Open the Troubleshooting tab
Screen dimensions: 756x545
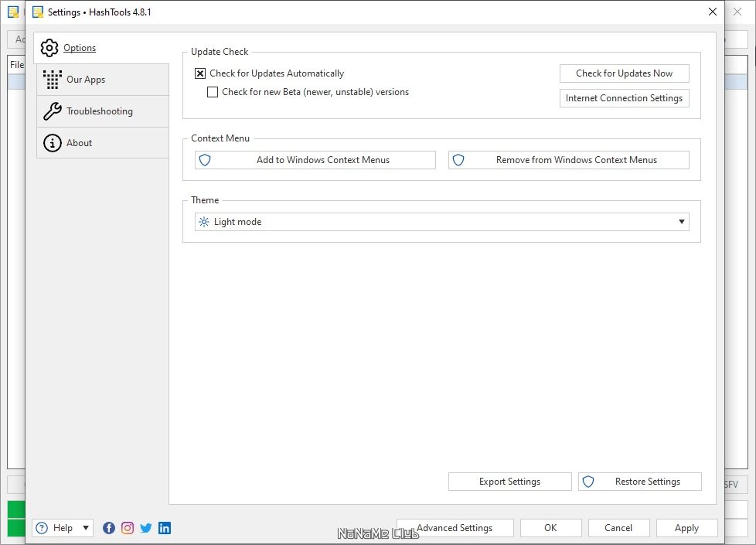tap(103, 111)
